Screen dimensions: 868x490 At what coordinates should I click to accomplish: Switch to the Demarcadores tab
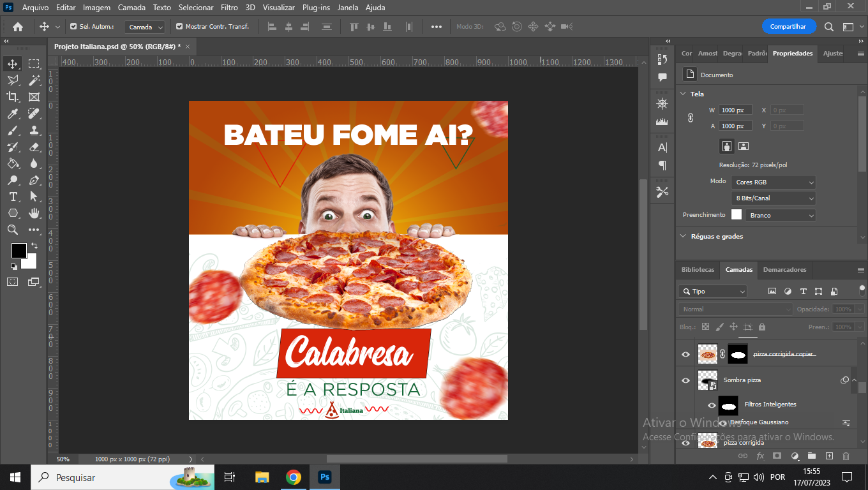tap(784, 270)
